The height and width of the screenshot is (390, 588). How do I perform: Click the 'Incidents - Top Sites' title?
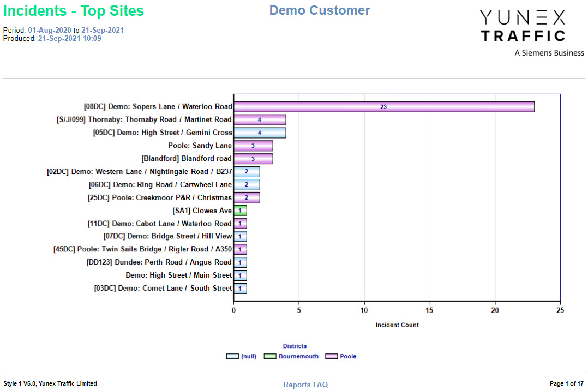74,11
